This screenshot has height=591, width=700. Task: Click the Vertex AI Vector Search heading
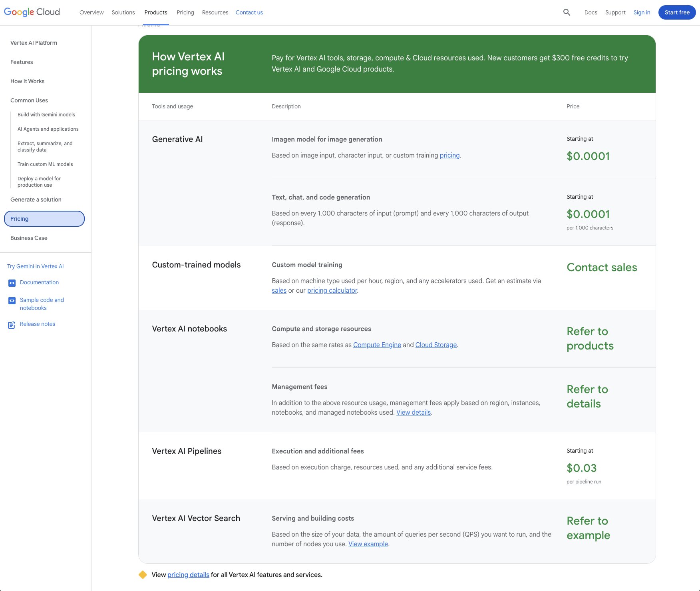[x=196, y=518]
